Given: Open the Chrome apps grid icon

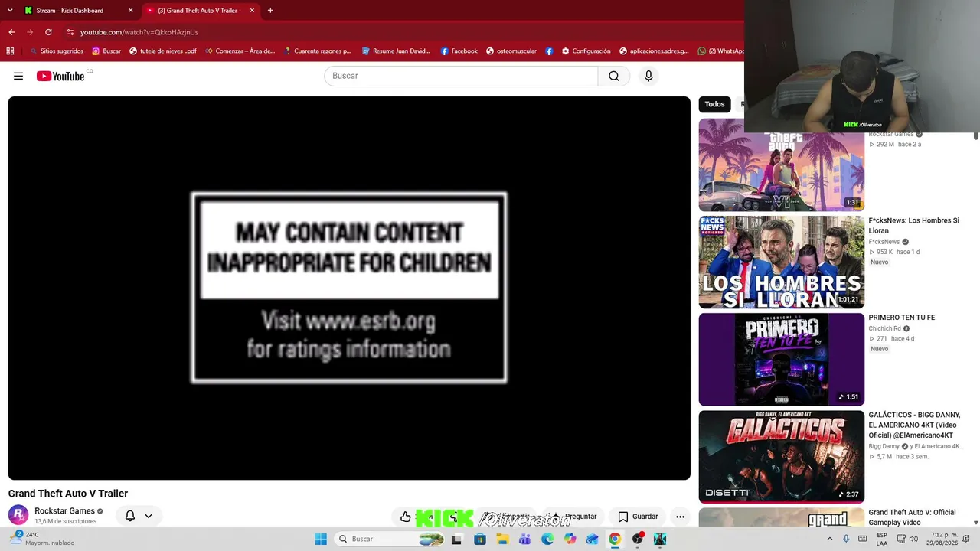Looking at the screenshot, I should coord(10,51).
